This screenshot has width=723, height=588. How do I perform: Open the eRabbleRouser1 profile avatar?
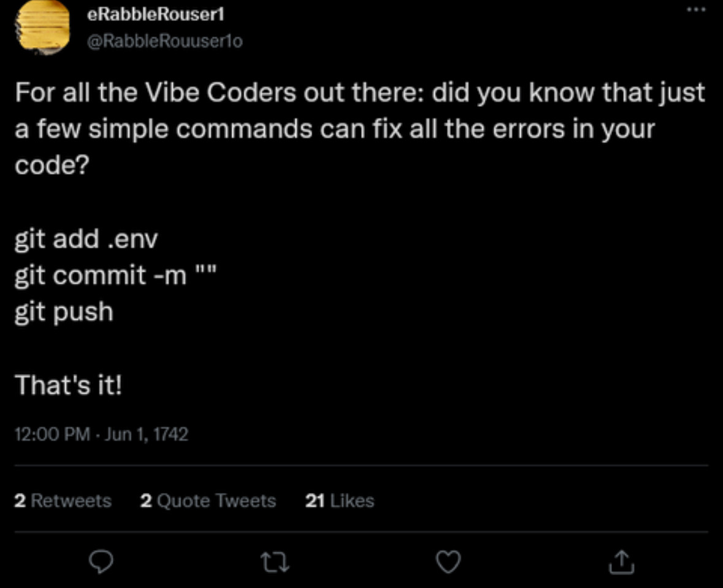[x=42, y=26]
